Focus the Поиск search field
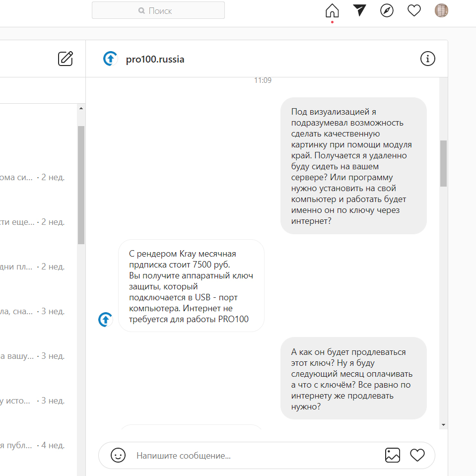 click(158, 10)
